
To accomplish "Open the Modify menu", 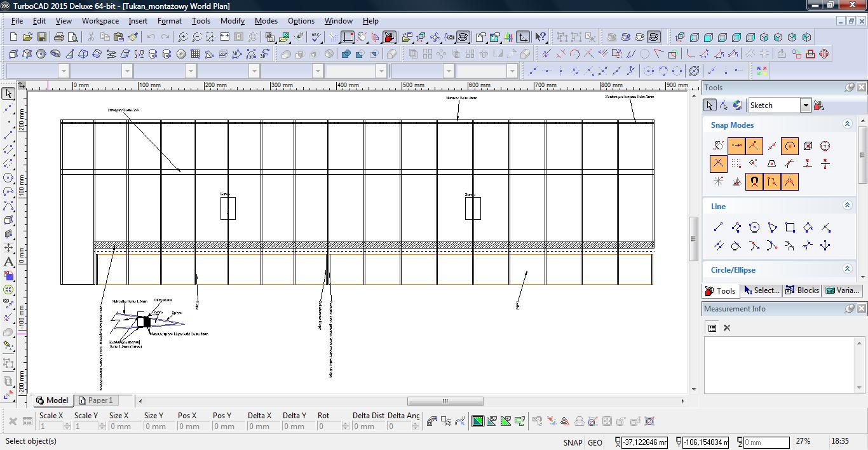I will (232, 20).
